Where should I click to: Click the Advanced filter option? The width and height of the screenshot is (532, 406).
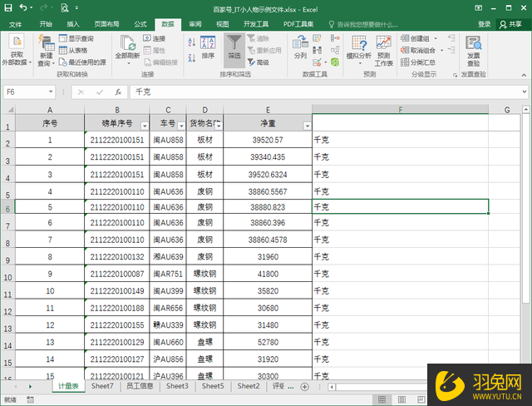tap(259, 62)
